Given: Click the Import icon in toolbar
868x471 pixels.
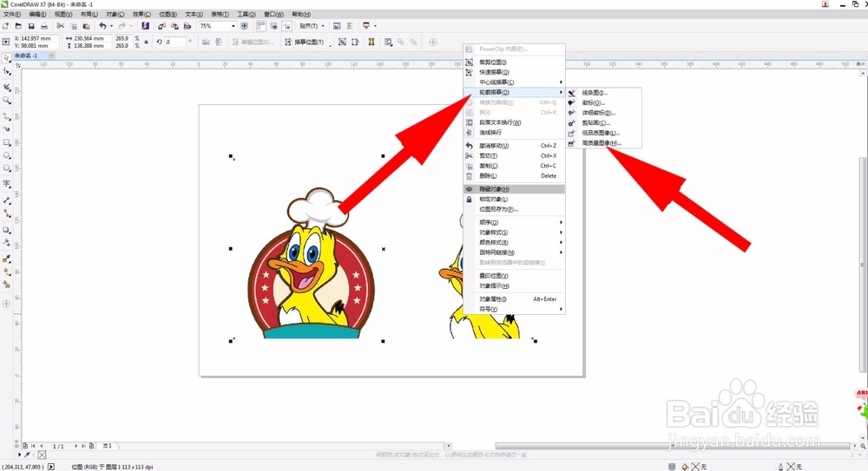Looking at the screenshot, I should 161,26.
